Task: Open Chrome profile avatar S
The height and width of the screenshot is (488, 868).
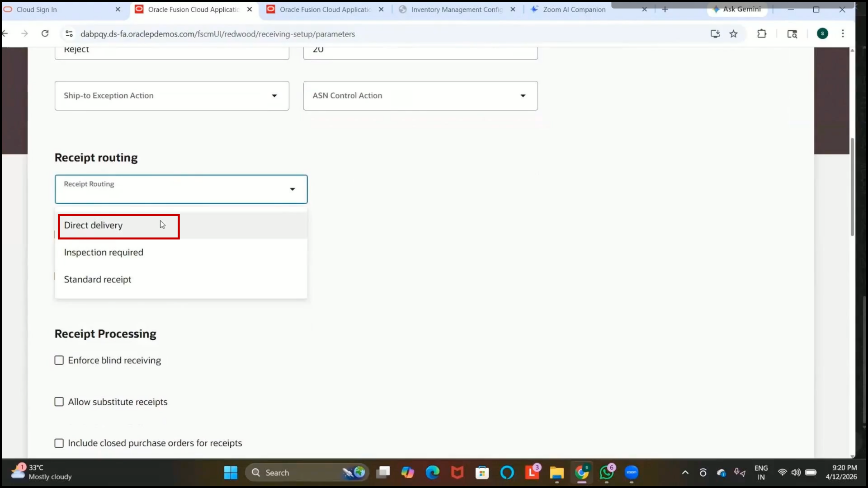Action: pos(822,33)
